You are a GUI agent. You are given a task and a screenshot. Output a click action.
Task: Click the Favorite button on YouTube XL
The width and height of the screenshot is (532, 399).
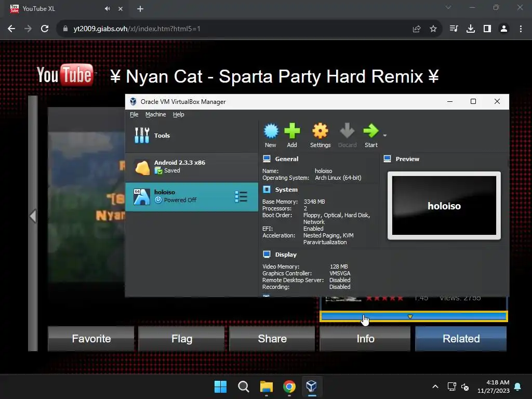click(91, 339)
